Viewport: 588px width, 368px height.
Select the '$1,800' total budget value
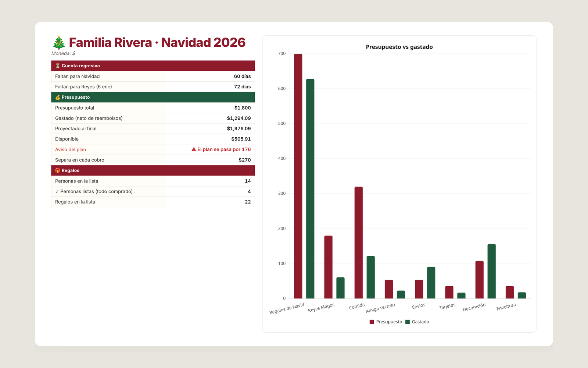click(x=243, y=108)
